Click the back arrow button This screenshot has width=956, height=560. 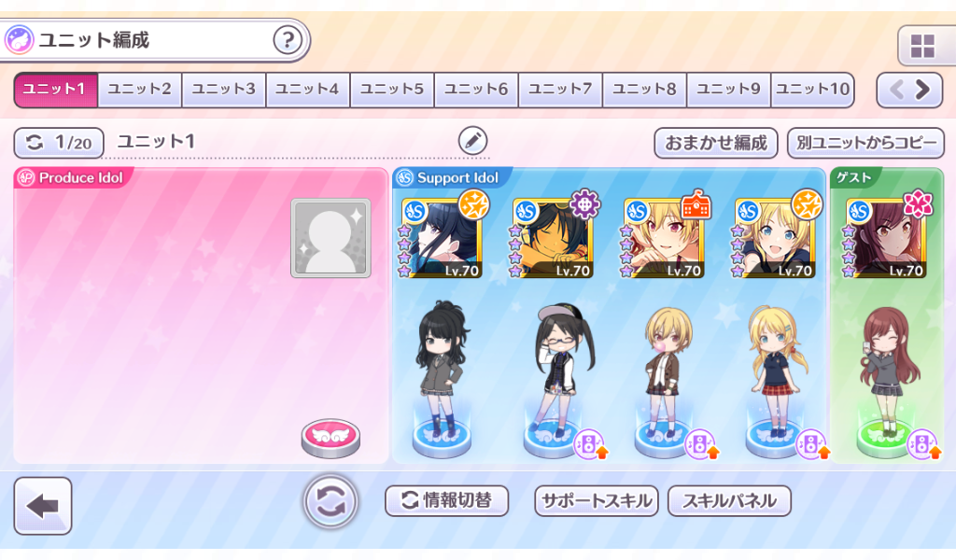[x=43, y=506]
